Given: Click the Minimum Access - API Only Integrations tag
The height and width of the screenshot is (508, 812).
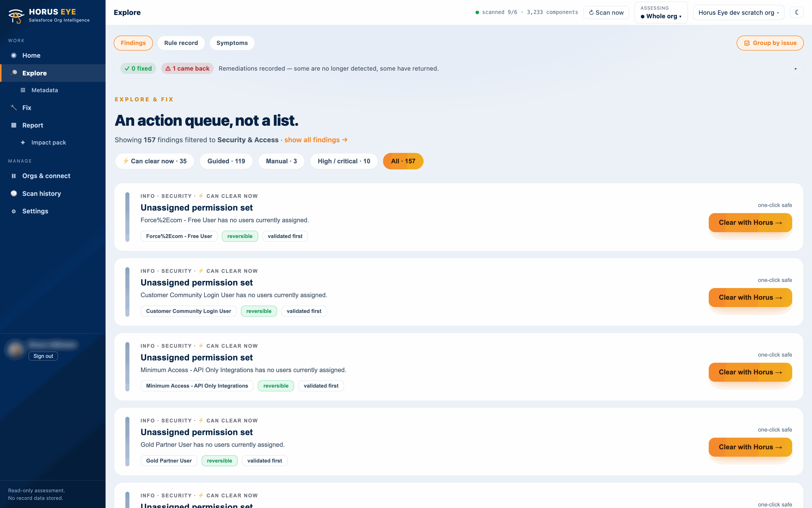Looking at the screenshot, I should pos(197,386).
